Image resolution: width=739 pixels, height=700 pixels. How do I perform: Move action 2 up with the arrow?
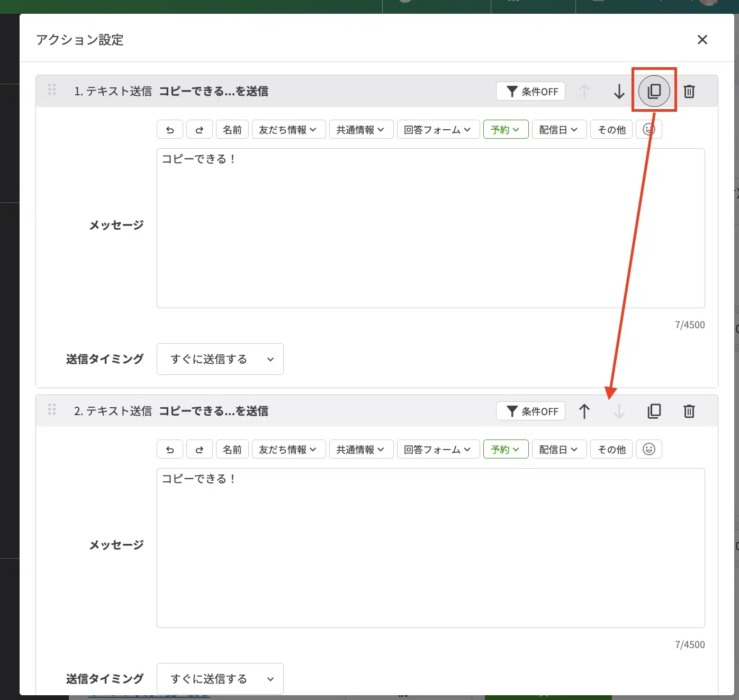[584, 411]
